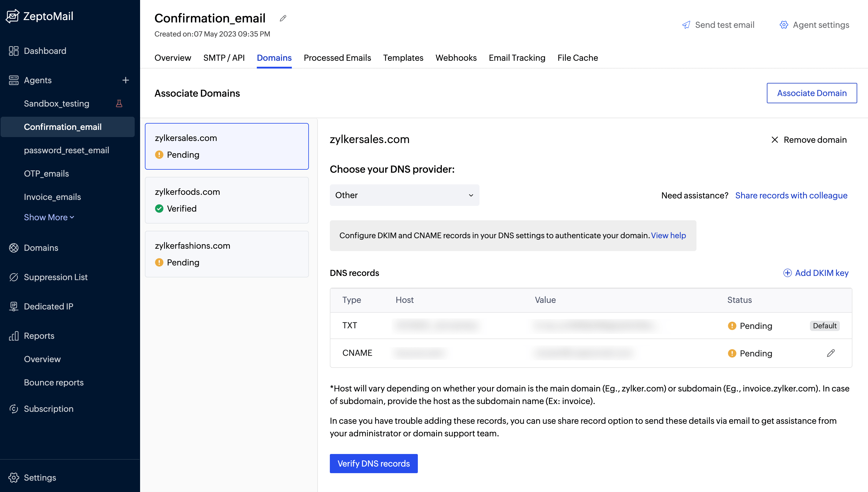Add a new agent with the plus icon

tap(125, 80)
